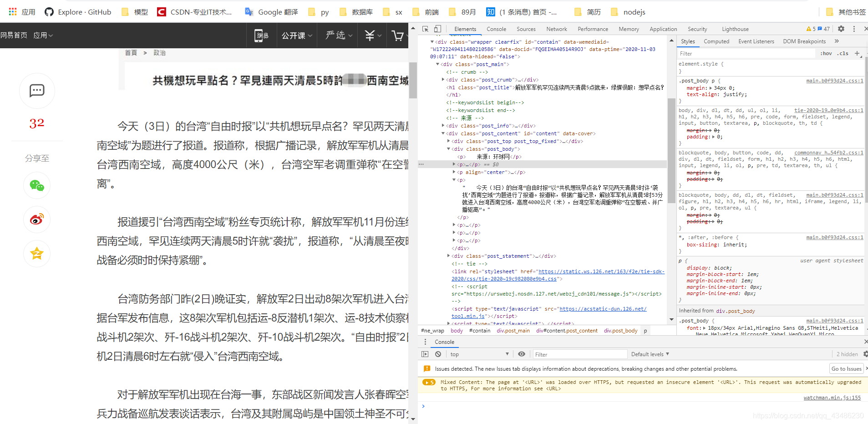Screen dimensions: 868x424
Task: Switch to the Performance tab
Action: [593, 29]
